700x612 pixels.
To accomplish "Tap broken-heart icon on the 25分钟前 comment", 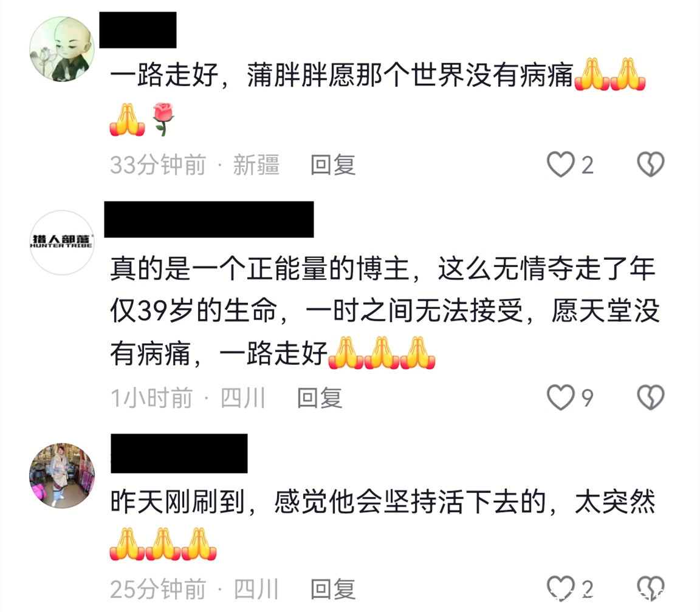I will 650,588.
